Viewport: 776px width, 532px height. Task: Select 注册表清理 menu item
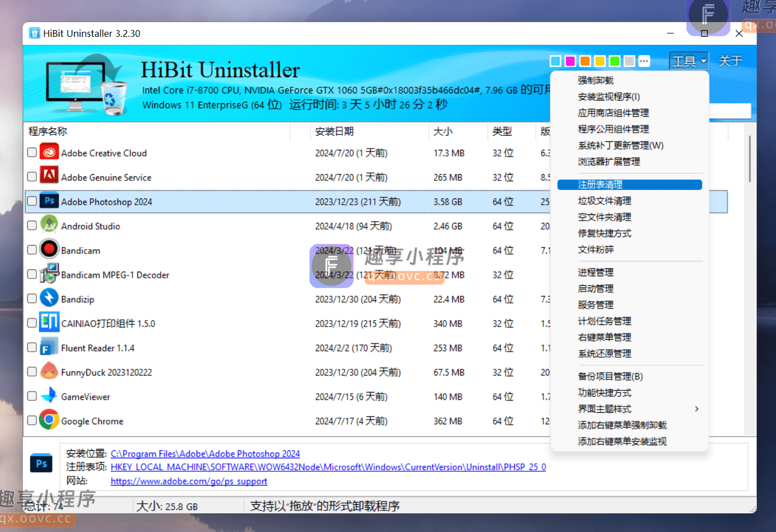[630, 185]
